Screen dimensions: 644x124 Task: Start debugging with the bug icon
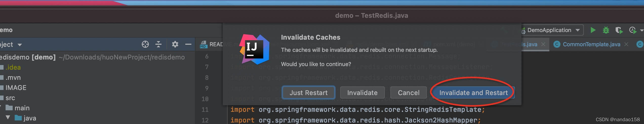[x=606, y=30]
